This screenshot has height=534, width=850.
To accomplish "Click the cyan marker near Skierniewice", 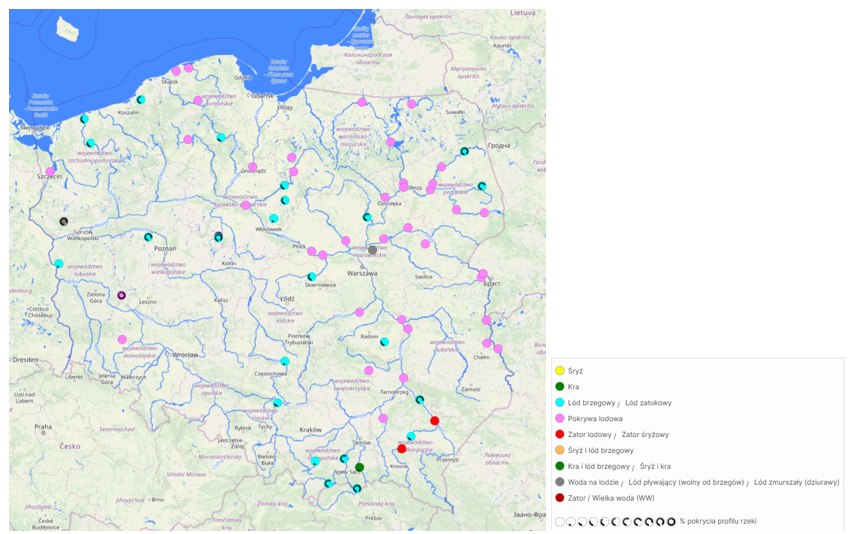I will click(312, 277).
